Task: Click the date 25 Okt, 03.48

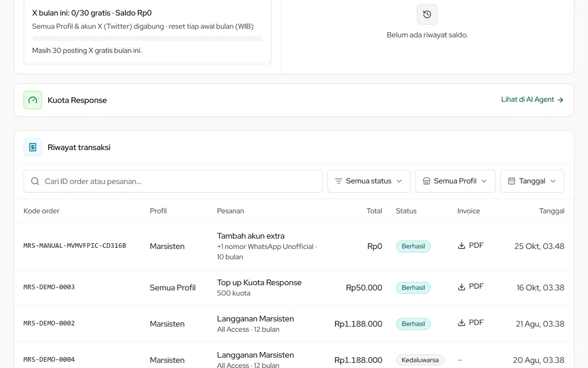Action: [x=539, y=246]
